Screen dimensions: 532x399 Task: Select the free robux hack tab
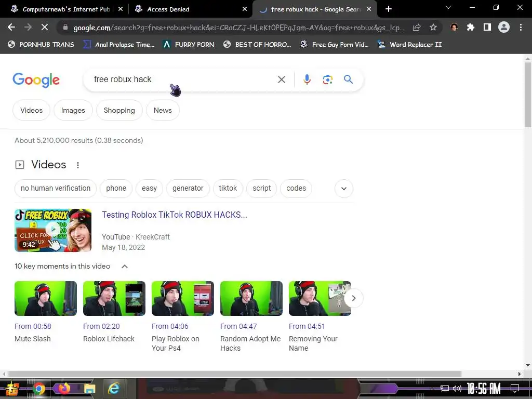tap(314, 9)
